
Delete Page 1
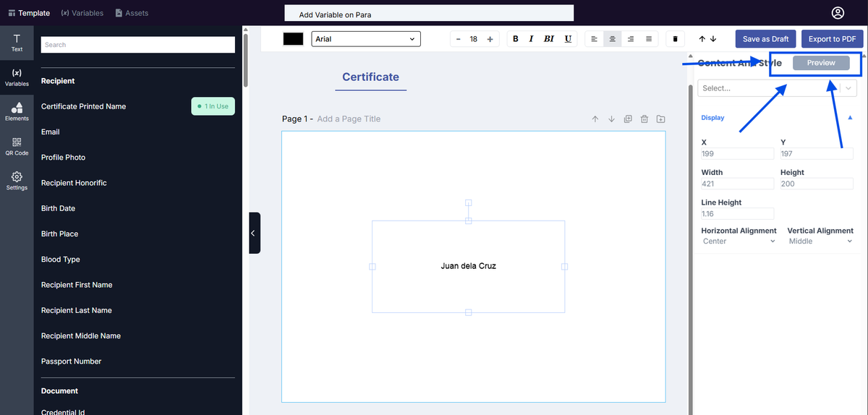(644, 119)
